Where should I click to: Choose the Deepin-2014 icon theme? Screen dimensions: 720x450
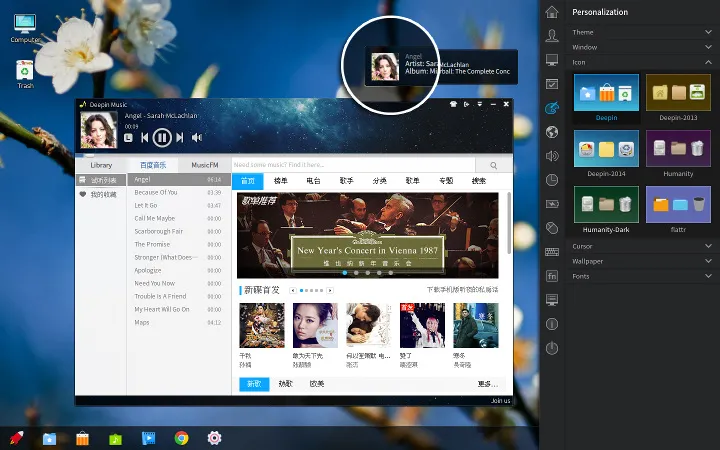point(606,149)
